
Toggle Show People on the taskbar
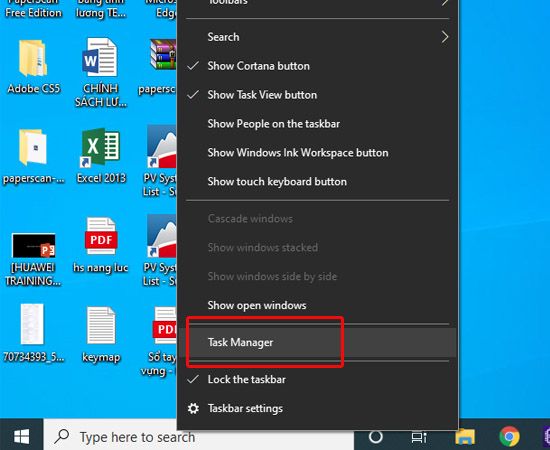317,123
